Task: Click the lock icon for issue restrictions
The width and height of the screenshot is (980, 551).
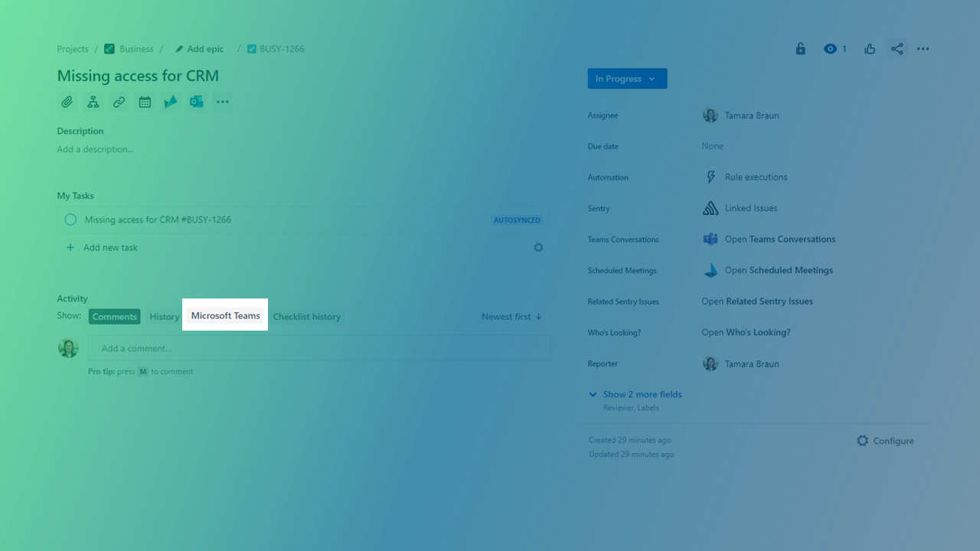Action: (x=800, y=49)
